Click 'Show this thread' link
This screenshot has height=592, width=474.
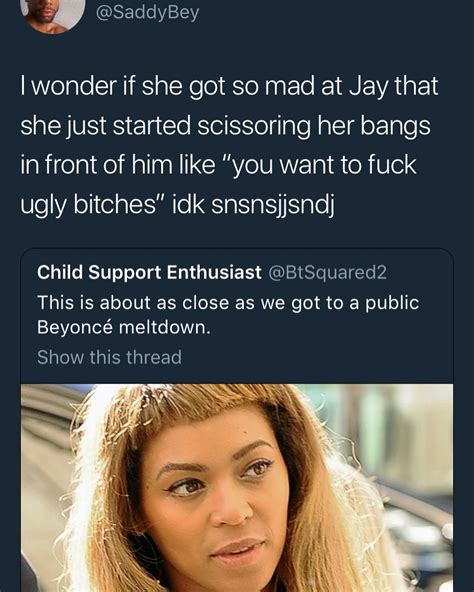[110, 357]
